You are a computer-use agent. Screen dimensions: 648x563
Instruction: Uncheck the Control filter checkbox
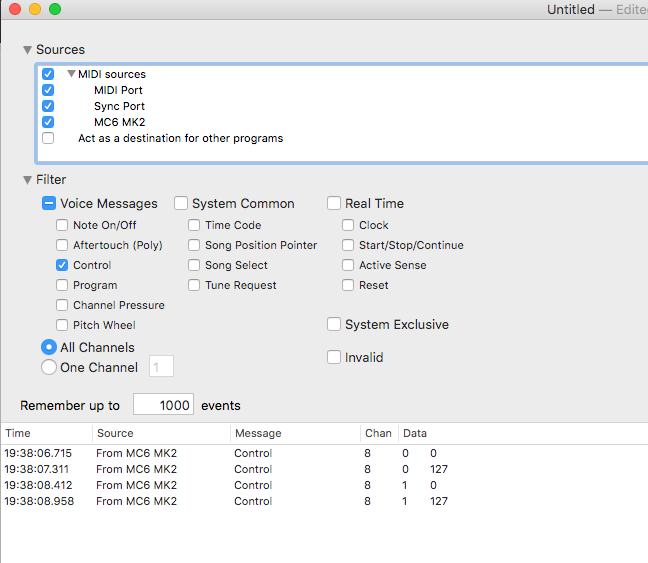point(62,265)
